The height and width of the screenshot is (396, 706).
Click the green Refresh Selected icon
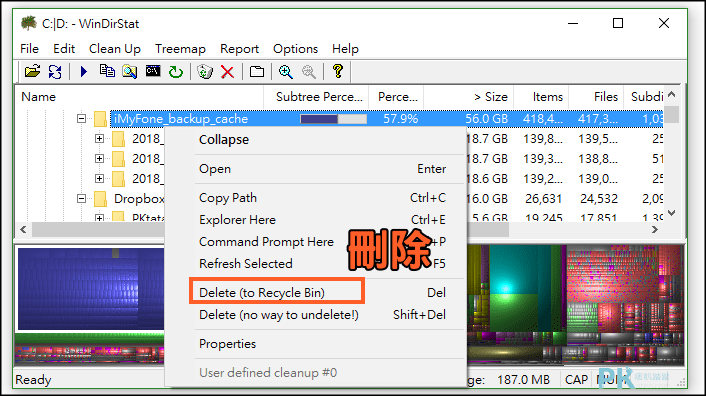[x=176, y=72]
